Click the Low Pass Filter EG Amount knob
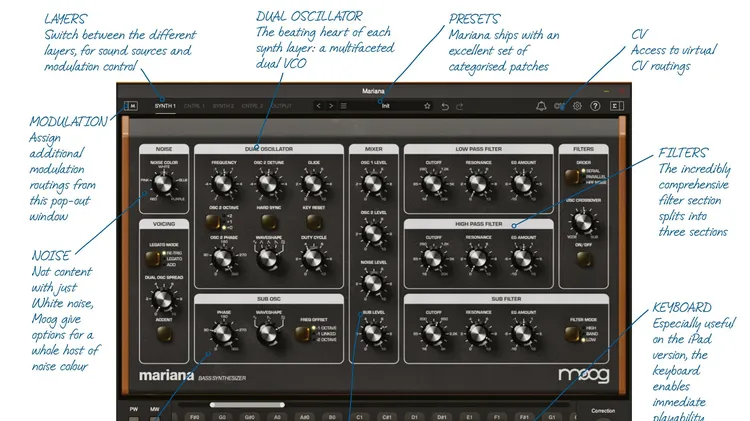The height and width of the screenshot is (421, 750). tap(523, 184)
